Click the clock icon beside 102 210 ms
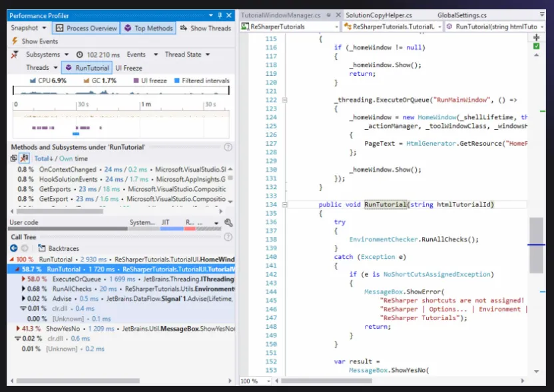 80,55
